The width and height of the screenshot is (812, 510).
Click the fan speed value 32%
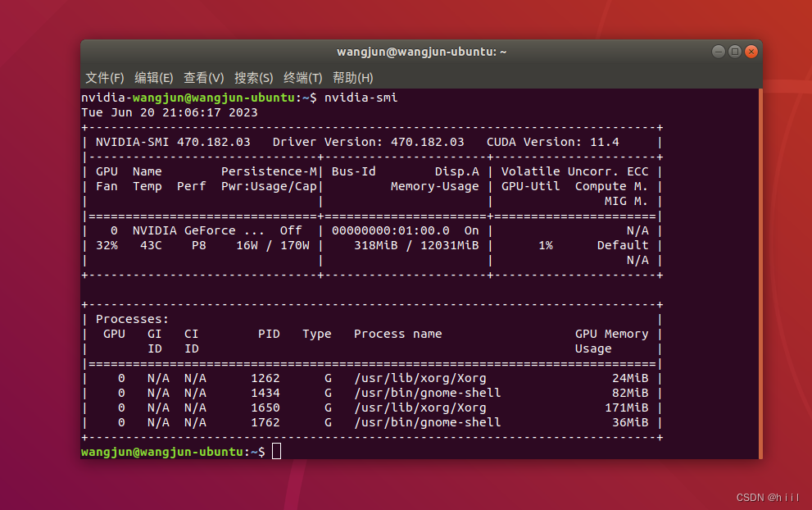[x=107, y=246]
